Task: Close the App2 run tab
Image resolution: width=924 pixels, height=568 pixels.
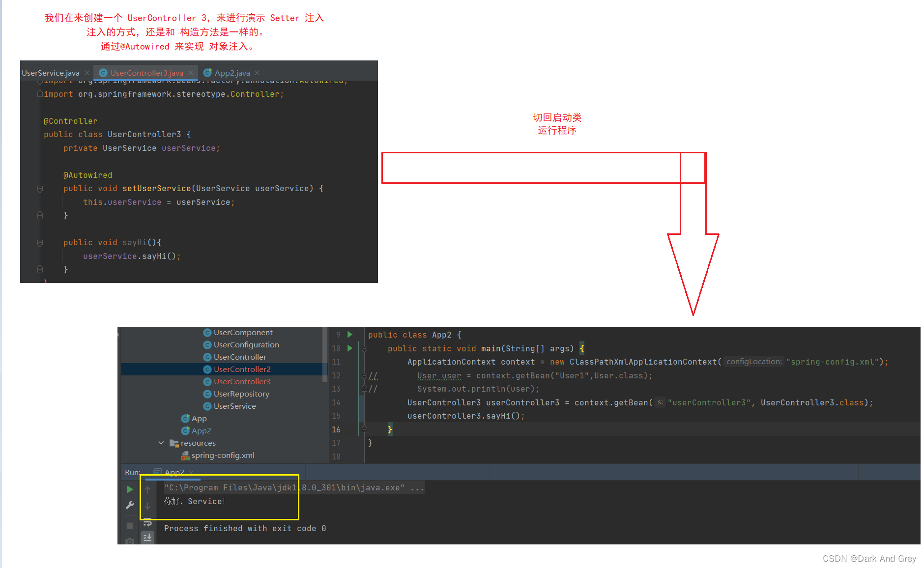Action: click(191, 472)
